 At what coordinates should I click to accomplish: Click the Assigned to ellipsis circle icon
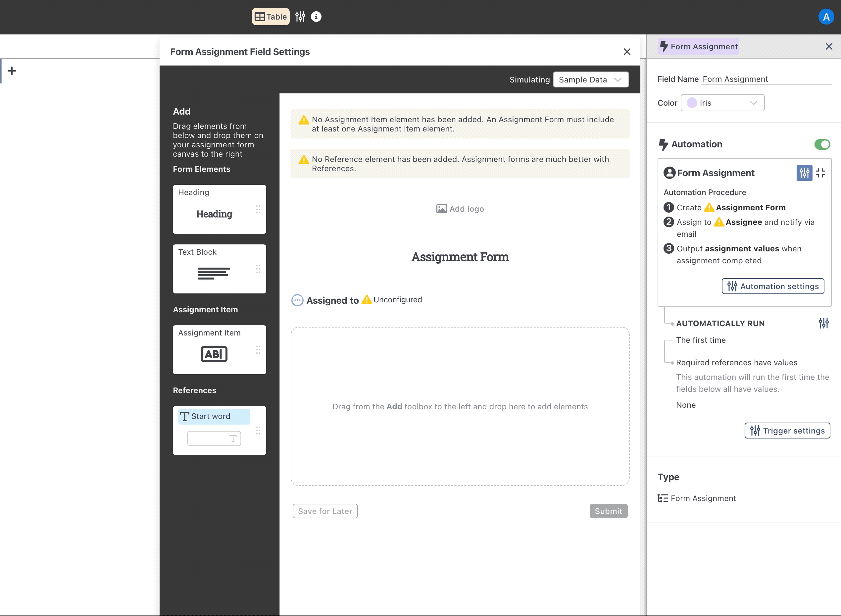point(297,300)
